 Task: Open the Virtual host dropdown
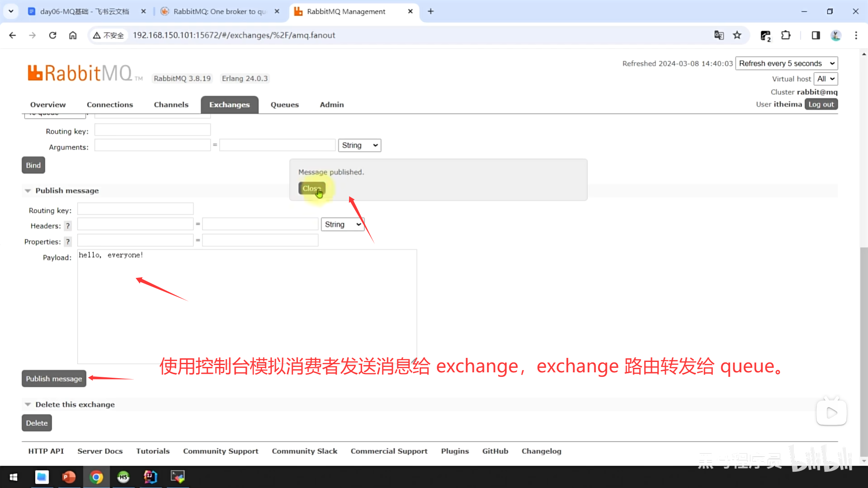tap(826, 79)
